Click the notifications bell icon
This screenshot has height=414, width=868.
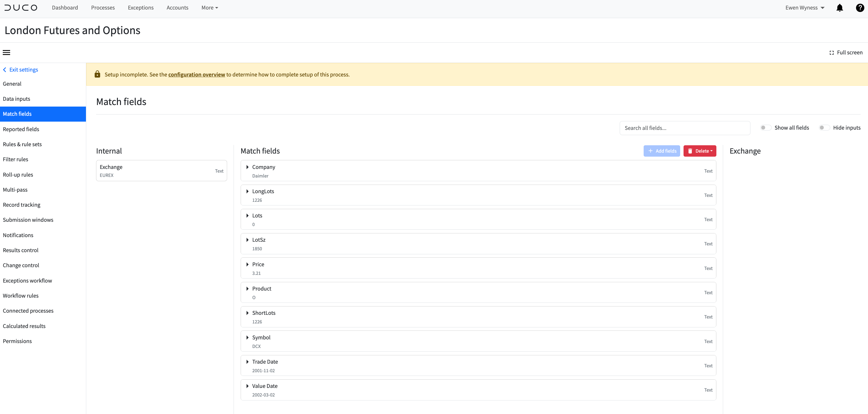pos(839,7)
